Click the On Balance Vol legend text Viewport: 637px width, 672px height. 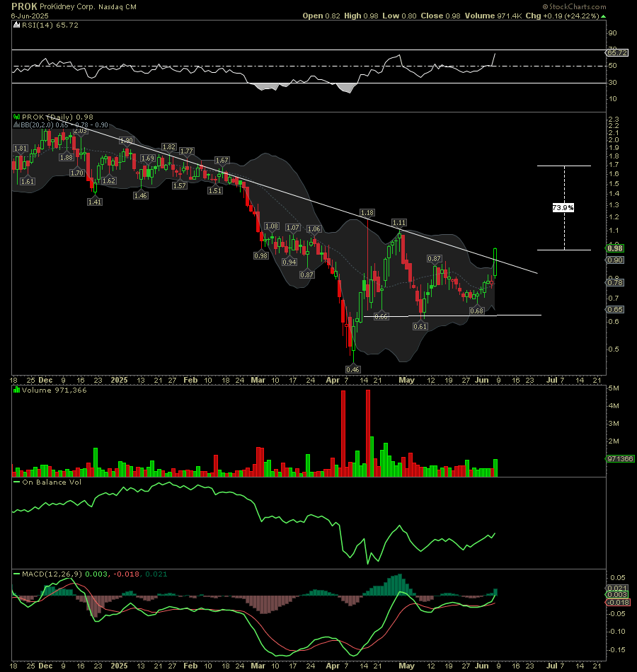52,482
